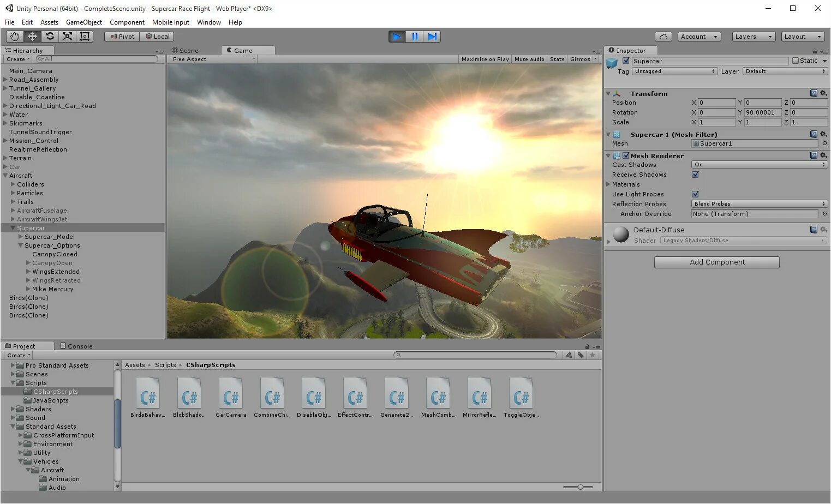
Task: Click the Pause button
Action: [415, 37]
